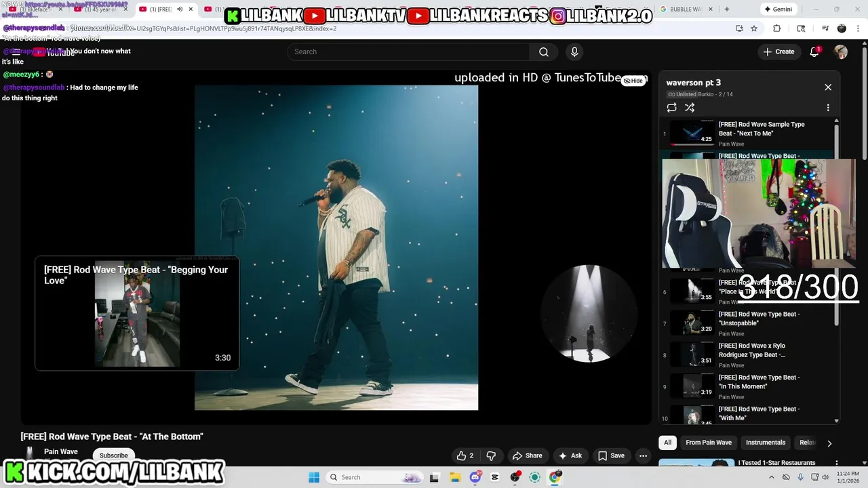Viewport: 868px width, 488px height.
Task: Type in the YouTube search field
Action: (x=408, y=52)
